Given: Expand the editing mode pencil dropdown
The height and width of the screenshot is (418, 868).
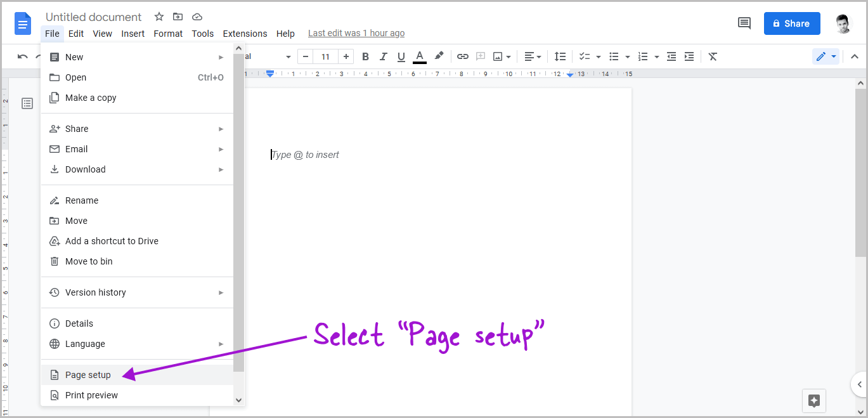Looking at the screenshot, I should tap(833, 56).
